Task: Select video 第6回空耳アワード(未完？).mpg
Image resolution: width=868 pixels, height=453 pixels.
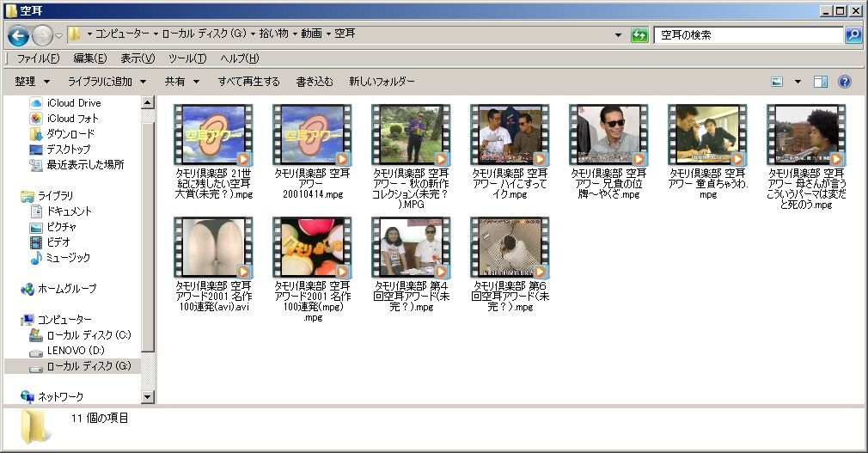Action: pyautogui.click(x=510, y=264)
